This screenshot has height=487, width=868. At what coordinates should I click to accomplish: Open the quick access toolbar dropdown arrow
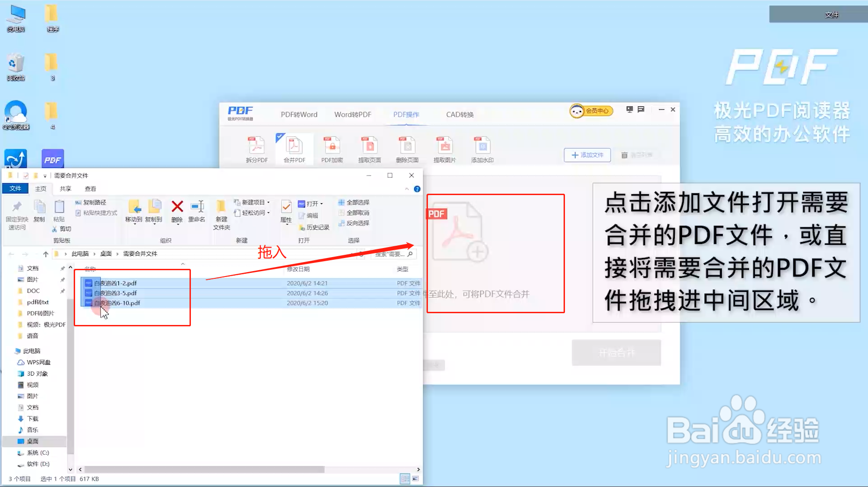(45, 176)
